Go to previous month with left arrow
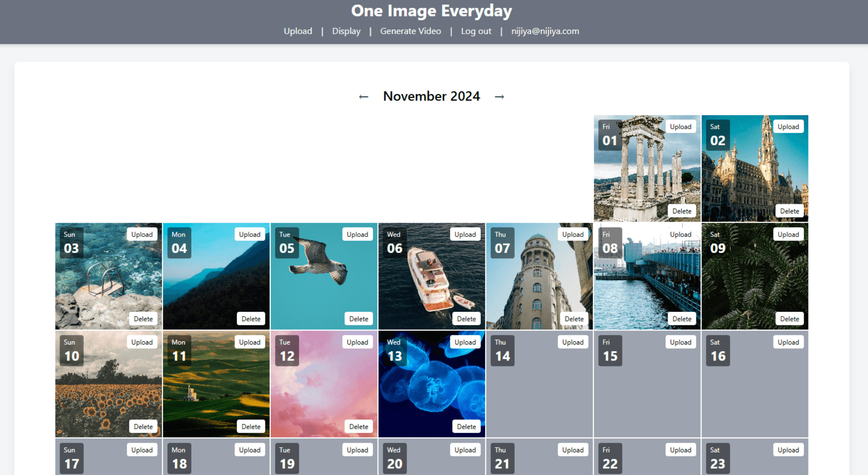 tap(363, 97)
